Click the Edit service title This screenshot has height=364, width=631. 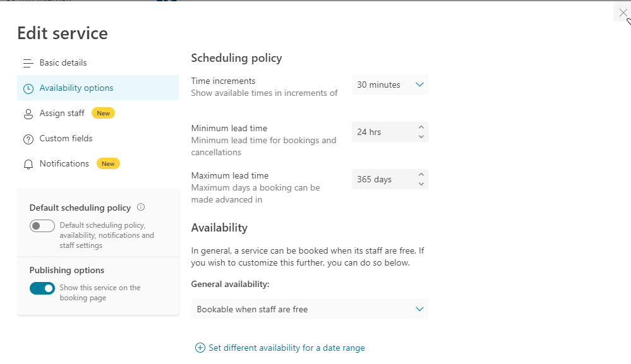63,33
